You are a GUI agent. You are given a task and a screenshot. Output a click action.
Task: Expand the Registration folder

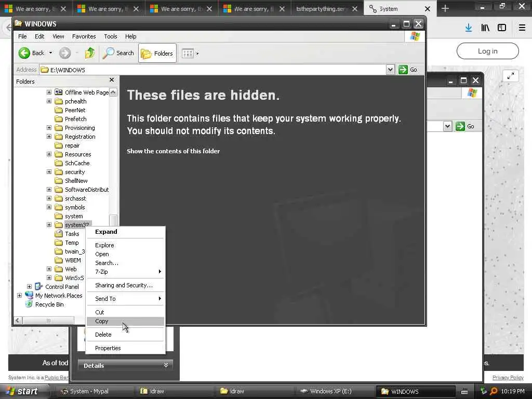49,137
